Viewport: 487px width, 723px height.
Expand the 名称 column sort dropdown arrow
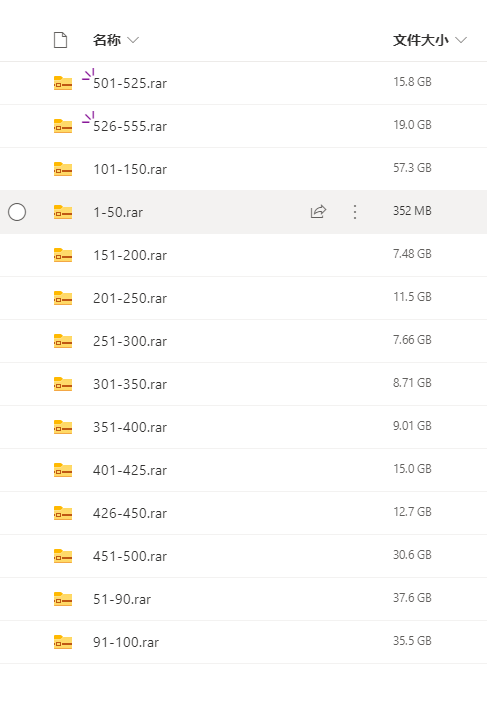point(133,40)
